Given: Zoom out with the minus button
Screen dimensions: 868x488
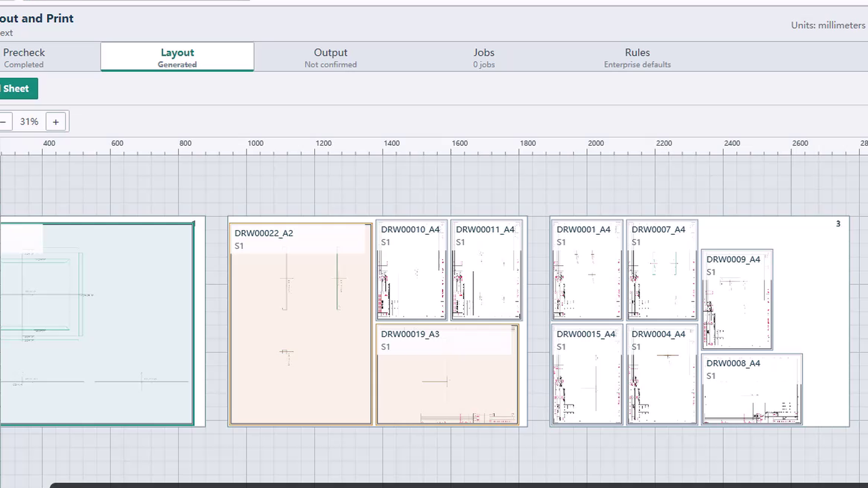Looking at the screenshot, I should pos(4,121).
